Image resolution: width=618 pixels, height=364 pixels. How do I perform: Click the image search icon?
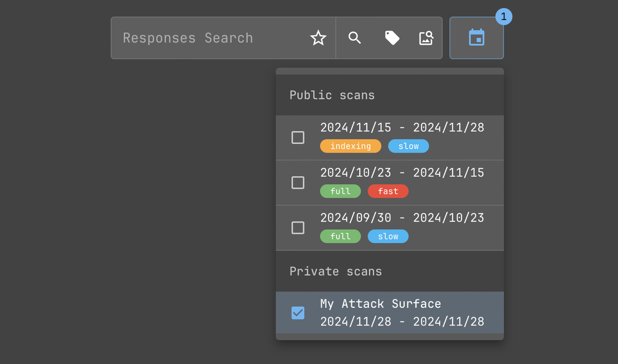click(426, 38)
